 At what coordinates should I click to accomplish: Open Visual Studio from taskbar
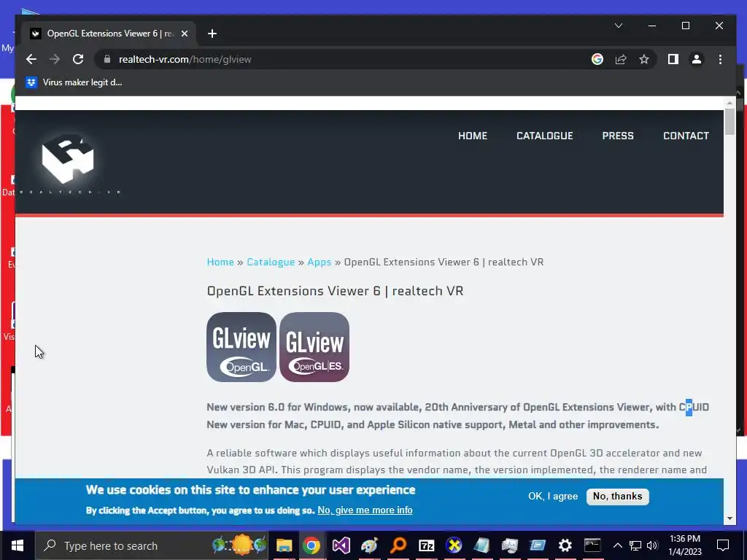[341, 545]
